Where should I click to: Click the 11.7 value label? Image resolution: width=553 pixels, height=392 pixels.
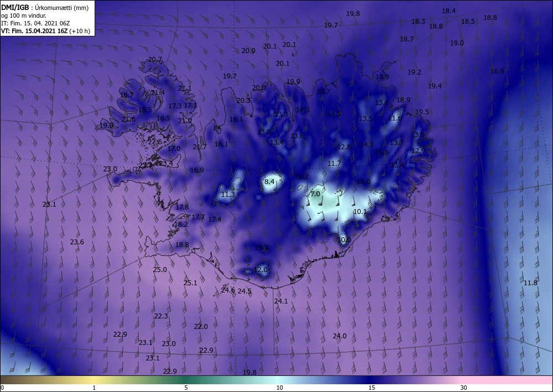335,163
